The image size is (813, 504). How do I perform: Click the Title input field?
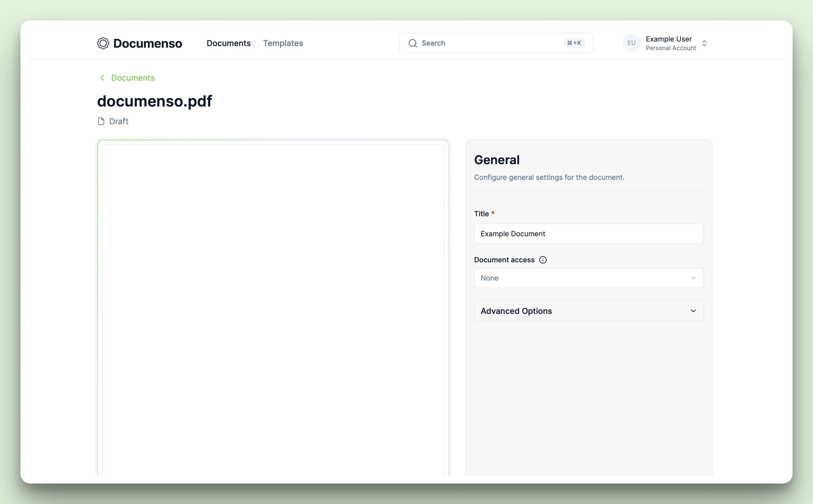coord(589,233)
